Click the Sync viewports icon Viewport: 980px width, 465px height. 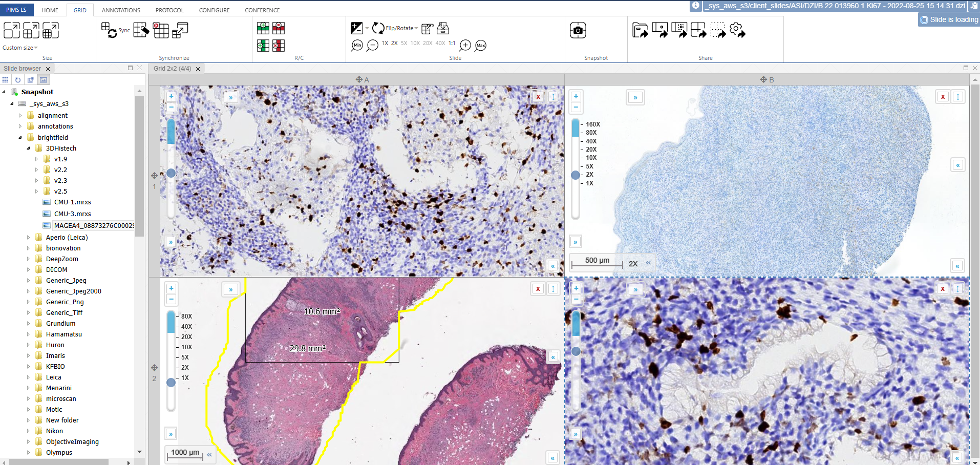pyautogui.click(x=110, y=30)
